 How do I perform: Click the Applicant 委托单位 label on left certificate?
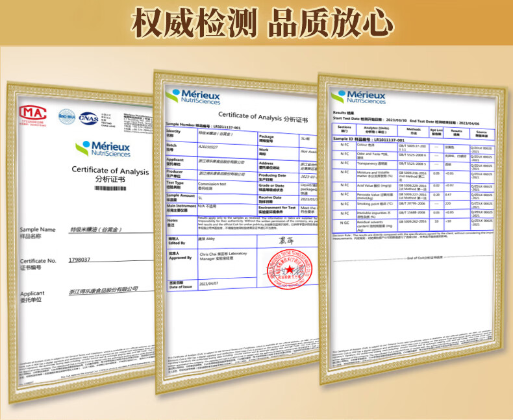[32, 297]
